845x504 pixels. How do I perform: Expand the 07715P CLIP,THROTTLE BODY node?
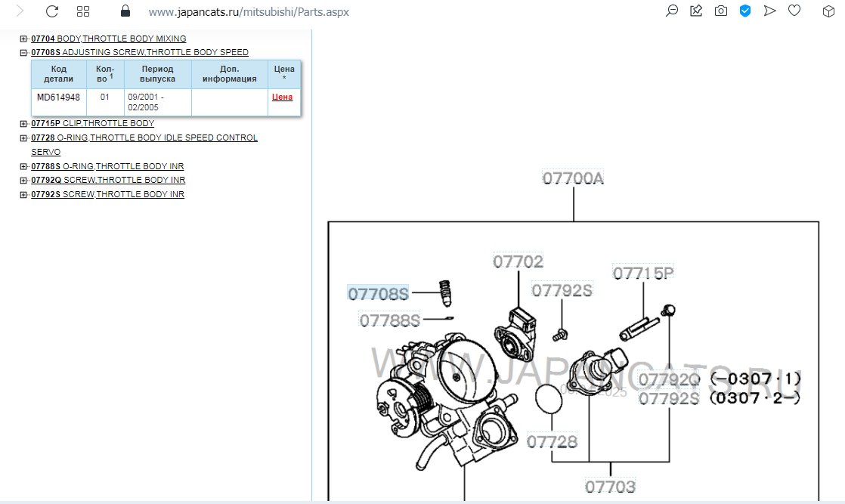(x=23, y=123)
